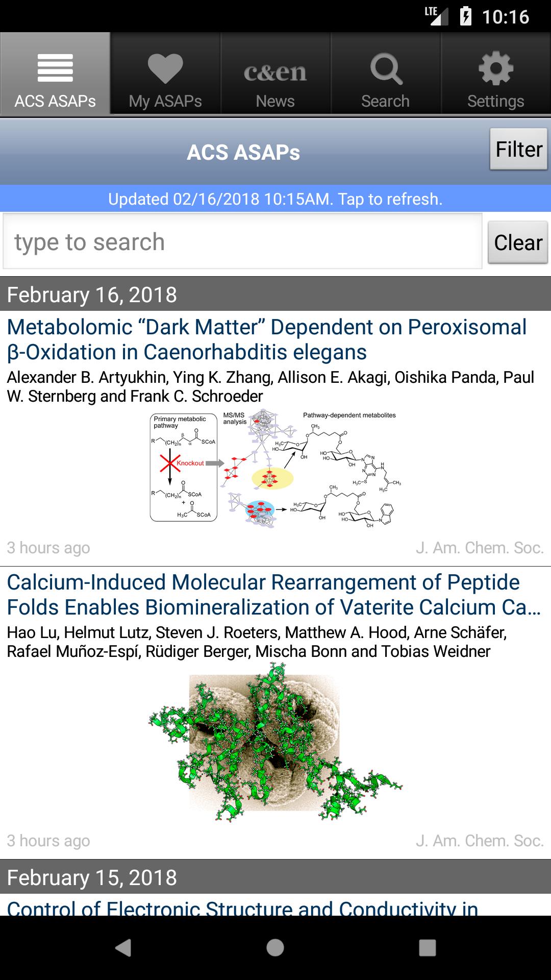Tap authors line starting Alexander B. Artyukhin
551x980 pixels.
(270, 386)
